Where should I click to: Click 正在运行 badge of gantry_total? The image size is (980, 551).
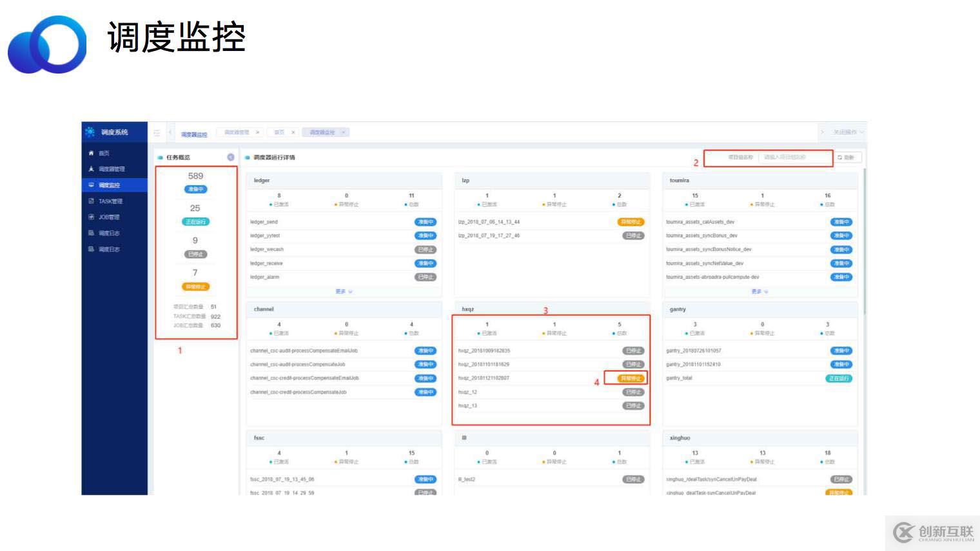[839, 379]
